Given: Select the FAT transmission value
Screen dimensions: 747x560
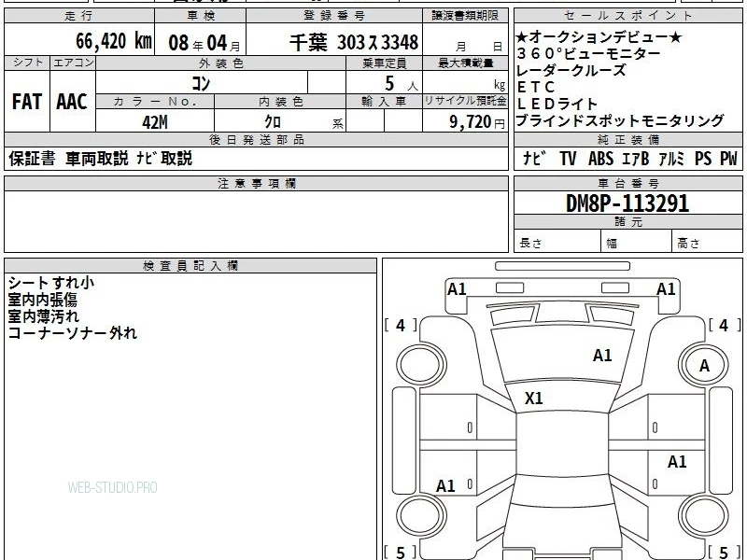Looking at the screenshot, I should click(x=27, y=102).
